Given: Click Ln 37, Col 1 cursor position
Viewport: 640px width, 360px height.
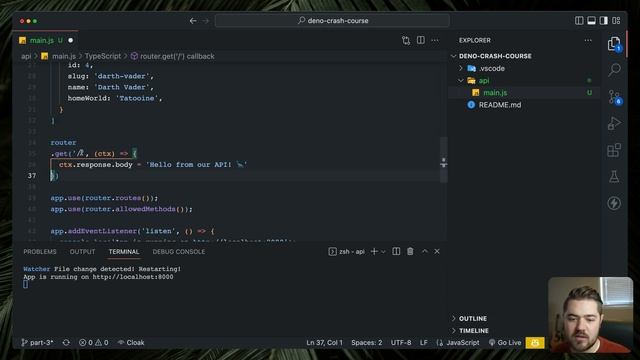Looking at the screenshot, I should coord(324,342).
